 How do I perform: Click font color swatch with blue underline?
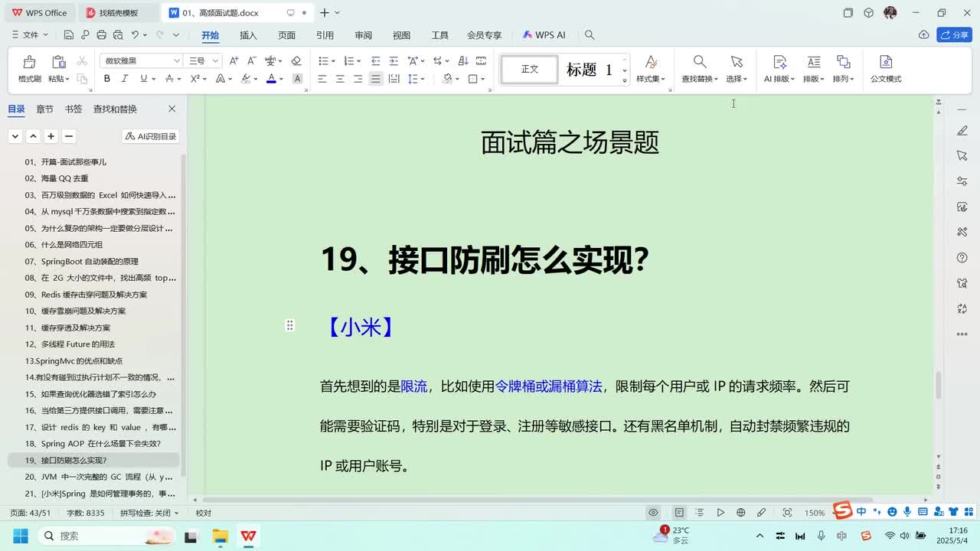point(270,79)
